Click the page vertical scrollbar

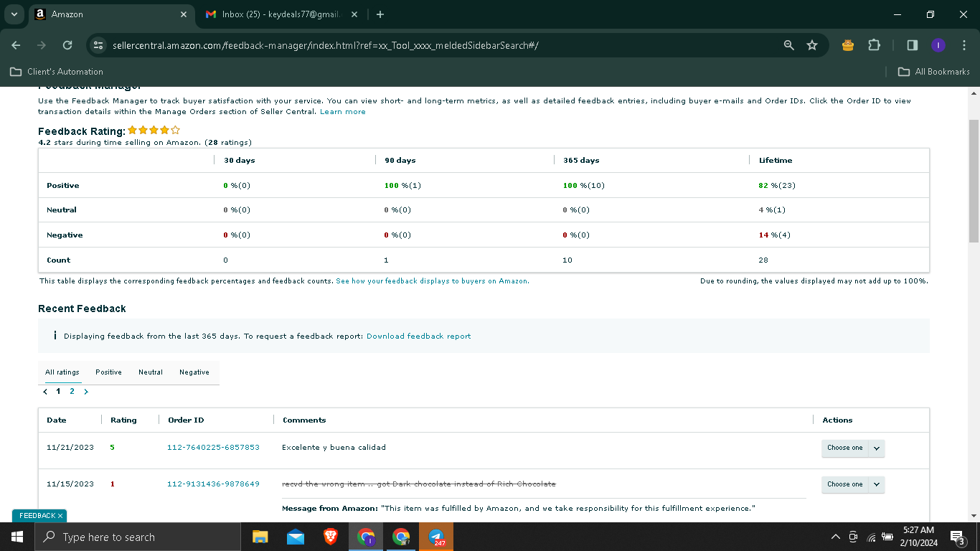(x=974, y=179)
